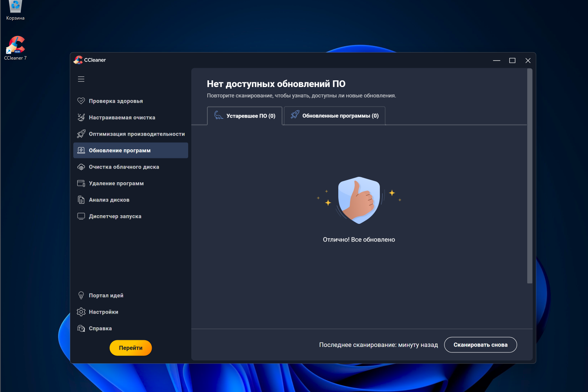
Task: Click the Повторите сканирование subtitle text
Action: 301,96
